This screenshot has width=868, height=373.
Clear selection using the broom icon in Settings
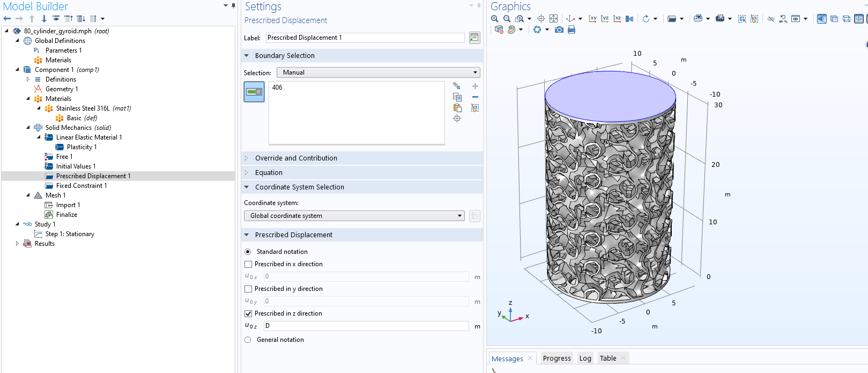point(475,108)
